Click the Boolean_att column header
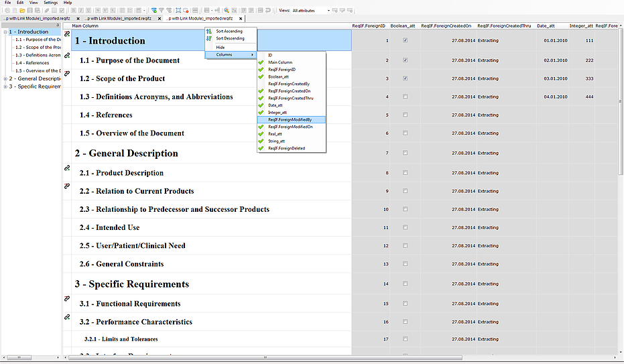 [x=403, y=26]
